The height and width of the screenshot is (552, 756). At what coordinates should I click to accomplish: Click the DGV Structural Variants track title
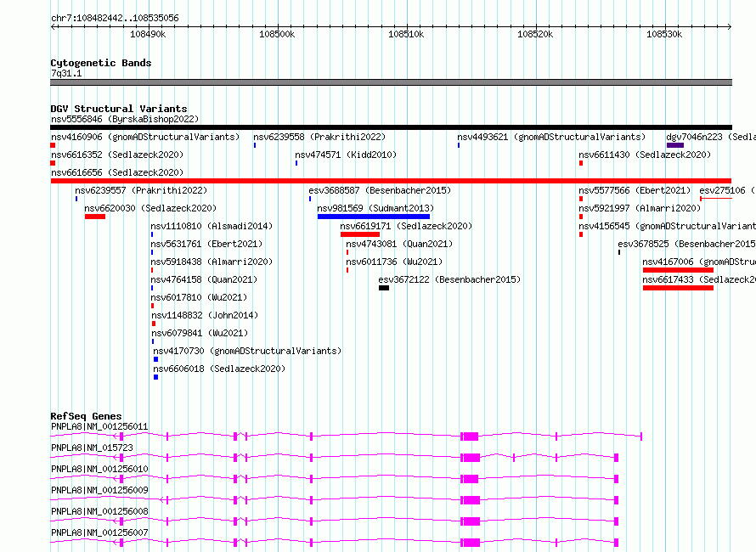tap(119, 109)
